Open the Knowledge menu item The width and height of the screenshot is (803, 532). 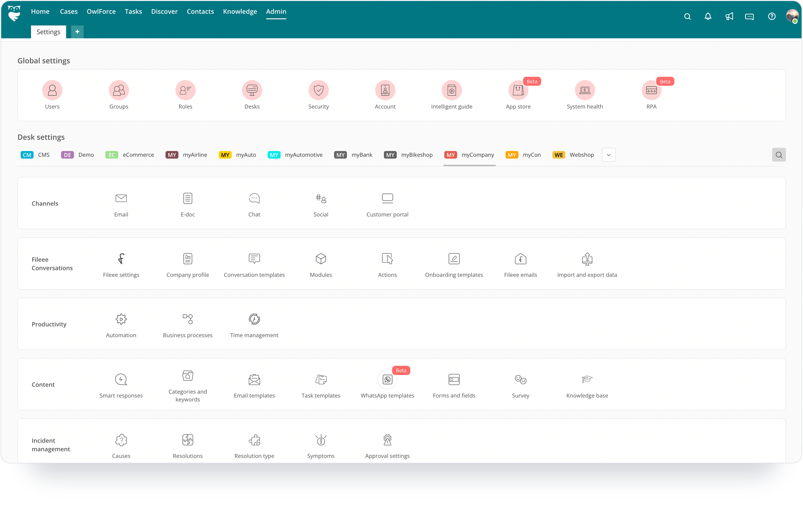(240, 11)
